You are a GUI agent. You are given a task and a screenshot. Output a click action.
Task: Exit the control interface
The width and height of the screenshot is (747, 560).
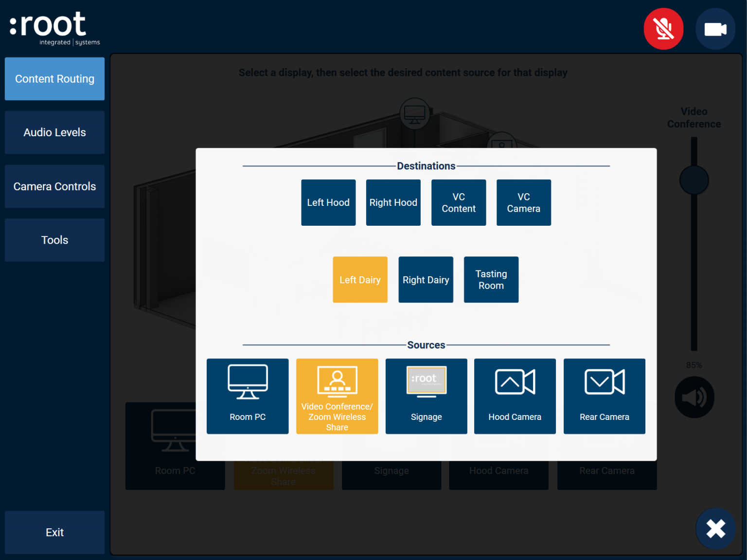click(54, 532)
